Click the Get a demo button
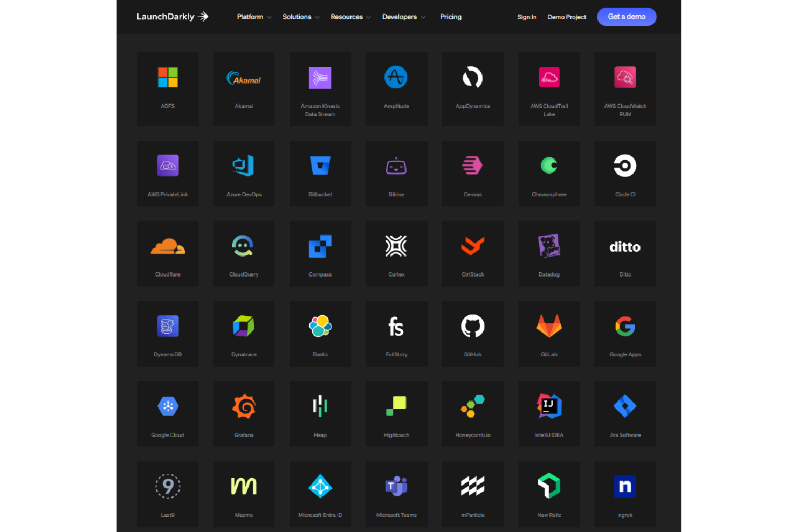This screenshot has height=532, width=798. coord(627,17)
